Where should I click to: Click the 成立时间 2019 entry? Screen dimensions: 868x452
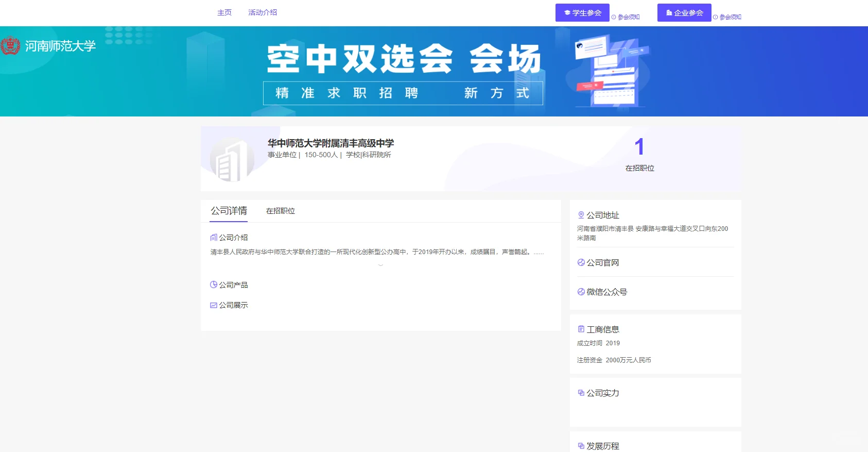[598, 343]
